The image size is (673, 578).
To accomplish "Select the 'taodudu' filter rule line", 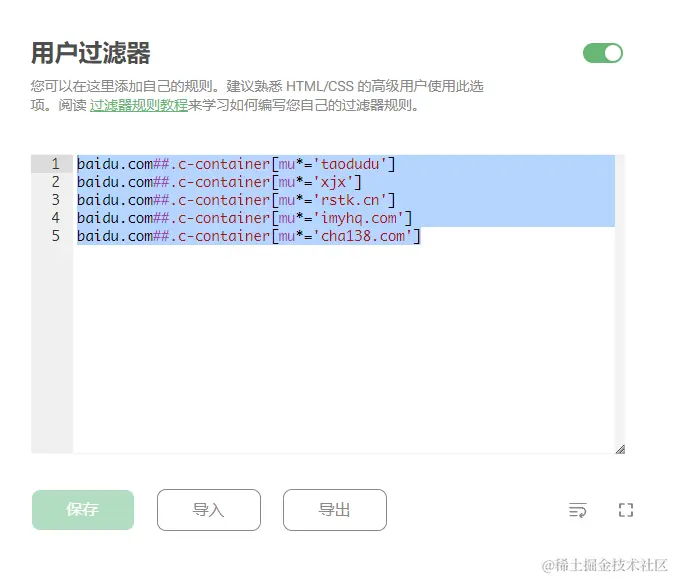I will click(x=236, y=164).
